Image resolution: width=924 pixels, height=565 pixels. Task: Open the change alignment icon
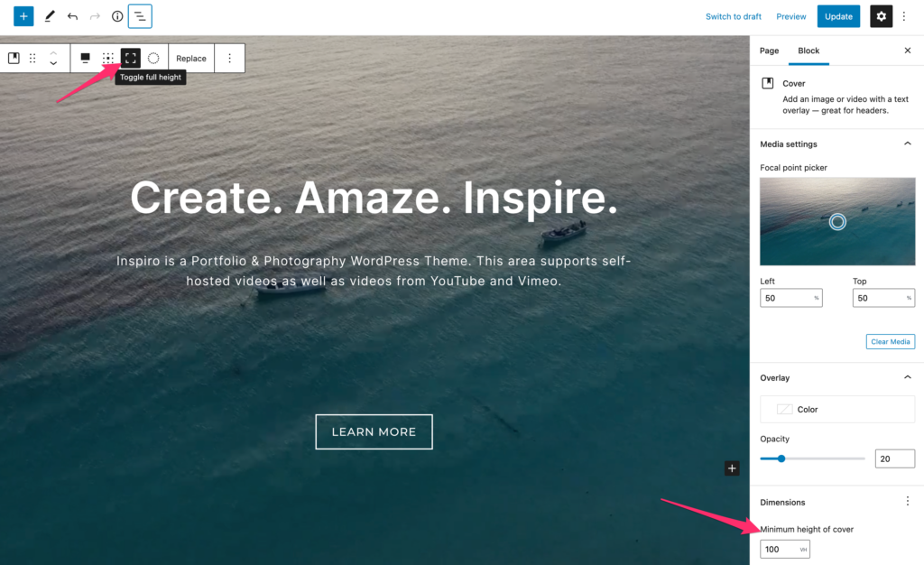(x=86, y=59)
